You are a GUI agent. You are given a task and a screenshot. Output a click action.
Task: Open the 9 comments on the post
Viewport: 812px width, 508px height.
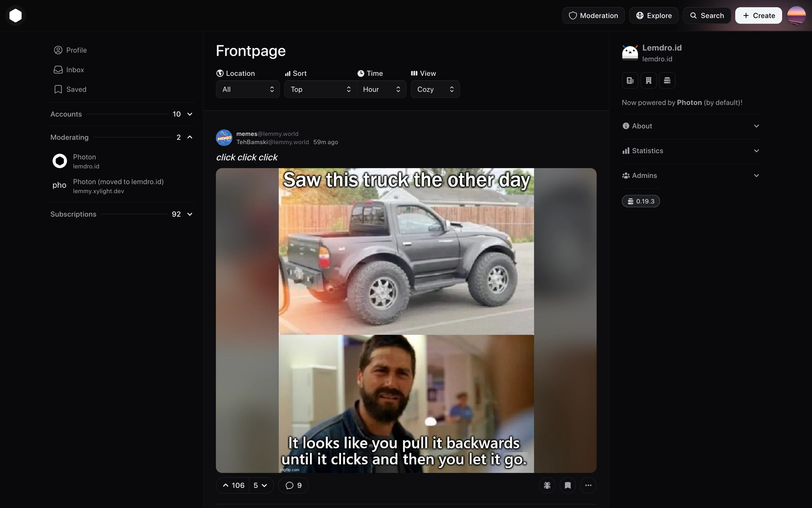click(x=293, y=485)
